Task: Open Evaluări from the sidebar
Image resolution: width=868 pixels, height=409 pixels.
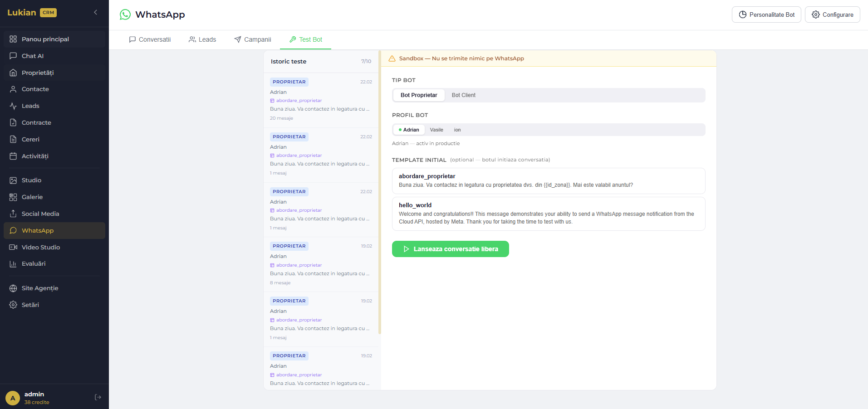Action: coord(34,263)
